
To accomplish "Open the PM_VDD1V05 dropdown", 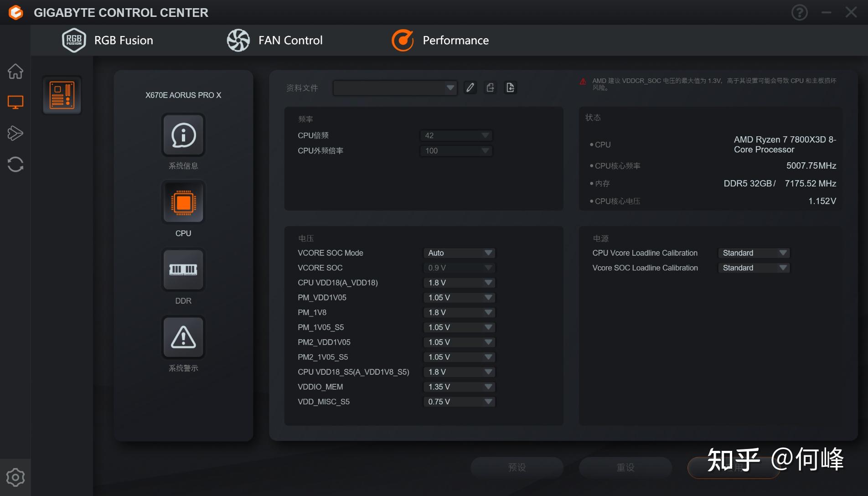I will [459, 298].
